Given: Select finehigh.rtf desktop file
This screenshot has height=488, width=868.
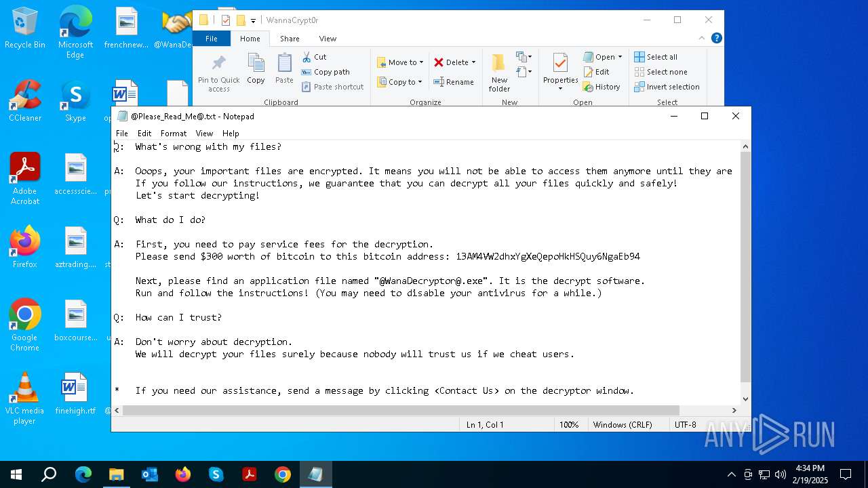Looking at the screenshot, I should (75, 394).
